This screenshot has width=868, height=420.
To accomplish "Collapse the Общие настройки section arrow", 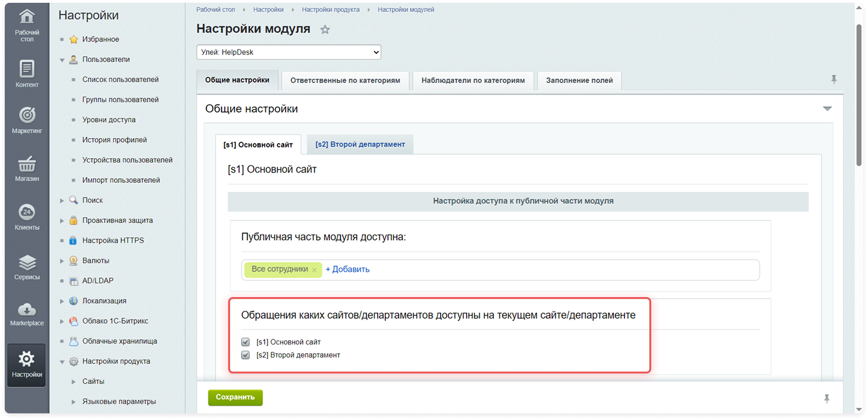I will tap(827, 109).
